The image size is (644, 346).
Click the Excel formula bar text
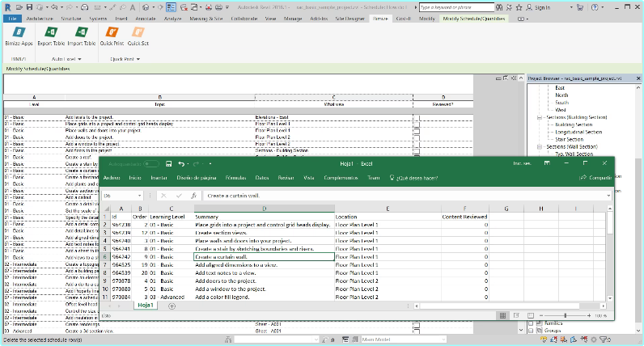(234, 196)
